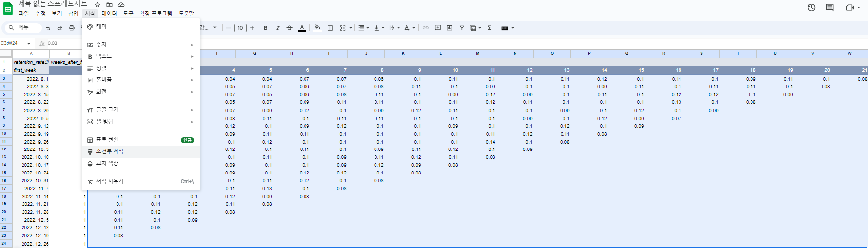Expand the 텍스트 submenu
The height and width of the screenshot is (248, 868).
coord(141,56)
